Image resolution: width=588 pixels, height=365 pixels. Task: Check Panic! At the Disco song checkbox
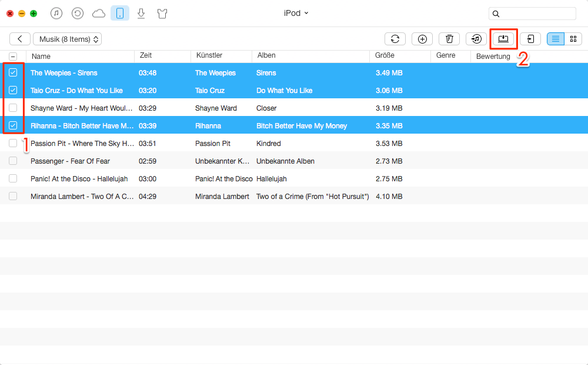tap(13, 178)
